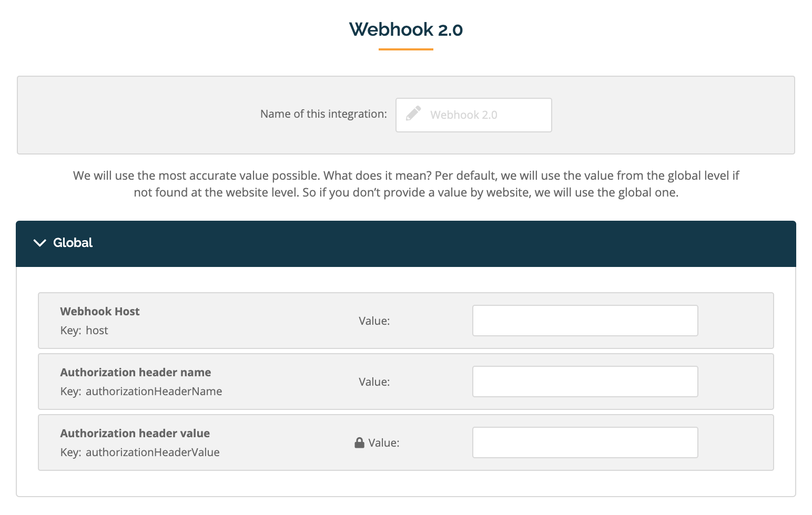Click the authorizationHeaderName key text

pyautogui.click(x=154, y=391)
